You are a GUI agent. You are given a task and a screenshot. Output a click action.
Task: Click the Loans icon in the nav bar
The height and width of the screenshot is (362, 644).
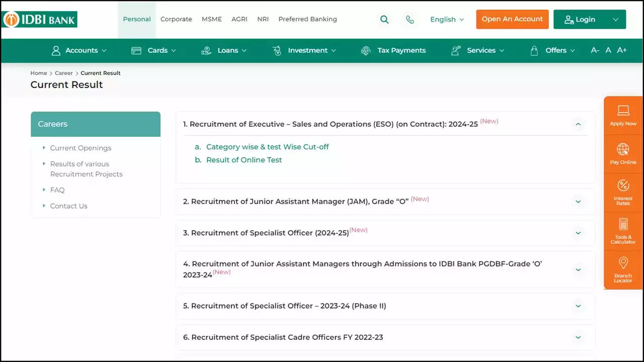tap(206, 50)
